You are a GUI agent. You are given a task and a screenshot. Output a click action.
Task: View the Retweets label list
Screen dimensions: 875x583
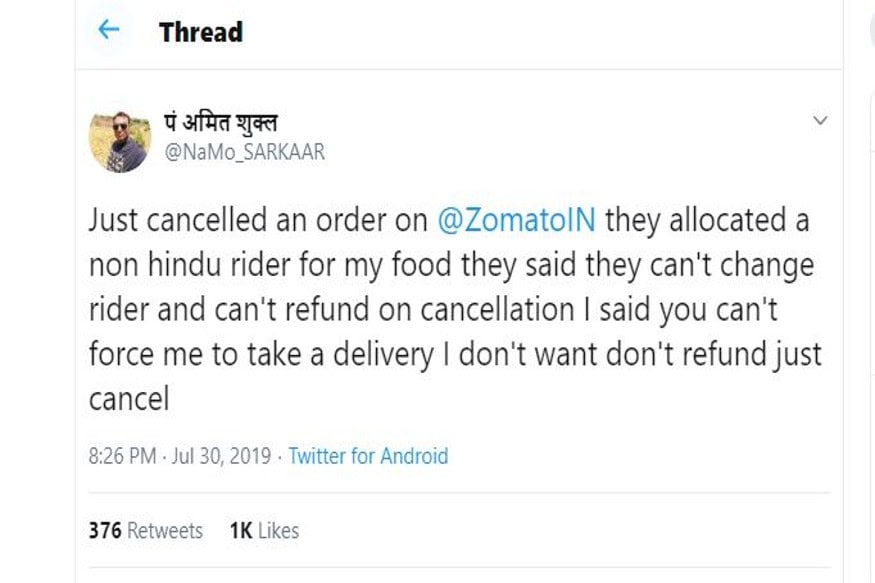[x=164, y=530]
